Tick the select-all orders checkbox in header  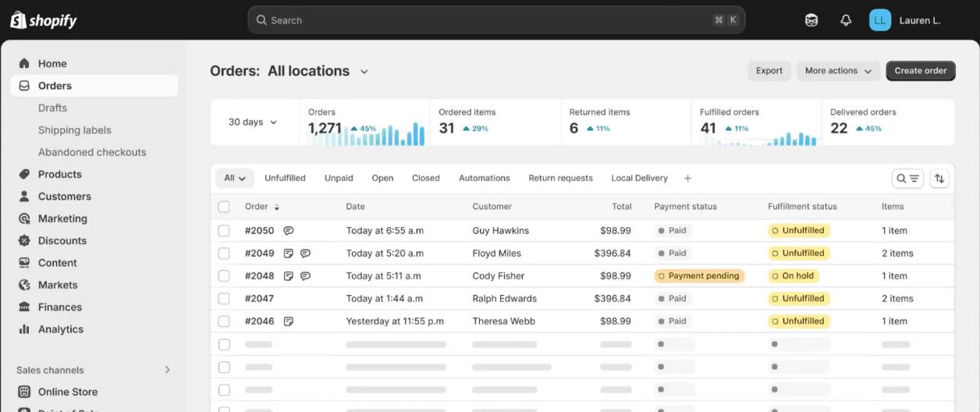(224, 207)
